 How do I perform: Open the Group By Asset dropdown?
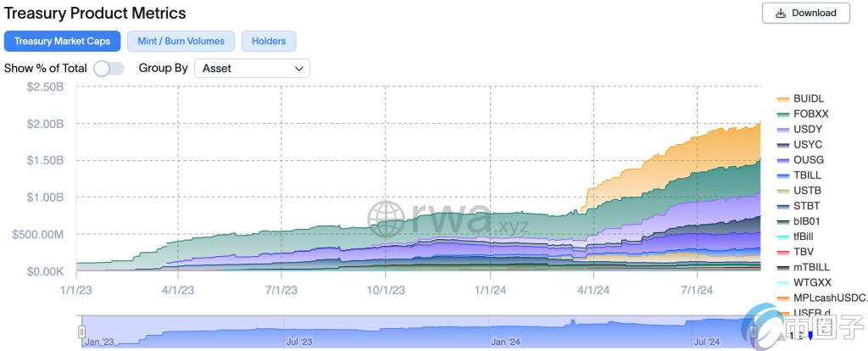(x=252, y=68)
